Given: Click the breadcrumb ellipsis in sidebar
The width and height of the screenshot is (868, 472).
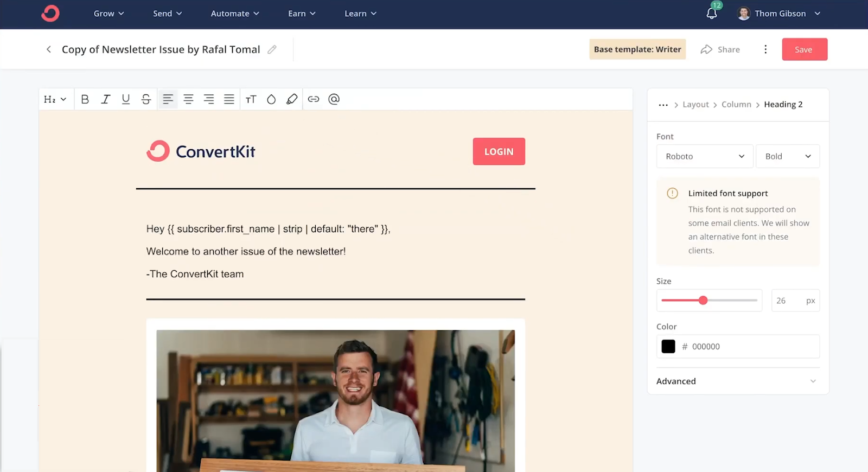Looking at the screenshot, I should 663,105.
